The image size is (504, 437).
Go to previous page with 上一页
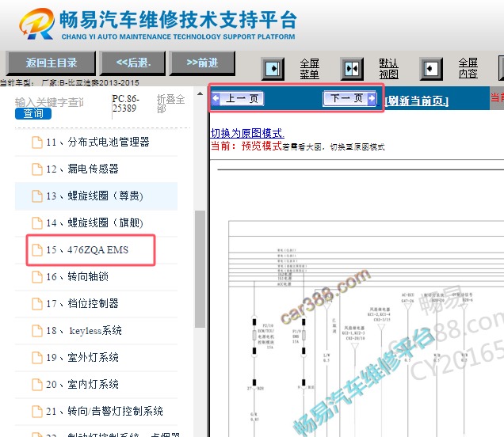click(x=238, y=98)
